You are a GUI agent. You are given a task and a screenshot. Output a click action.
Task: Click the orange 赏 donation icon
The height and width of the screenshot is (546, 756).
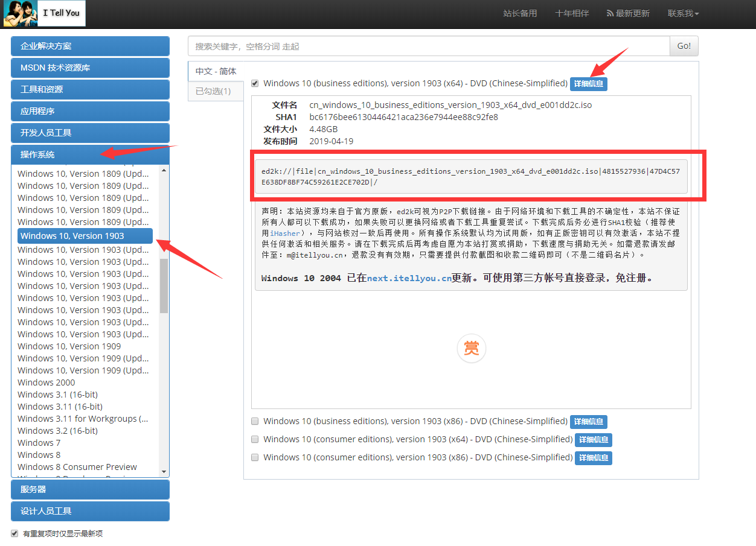click(x=472, y=348)
